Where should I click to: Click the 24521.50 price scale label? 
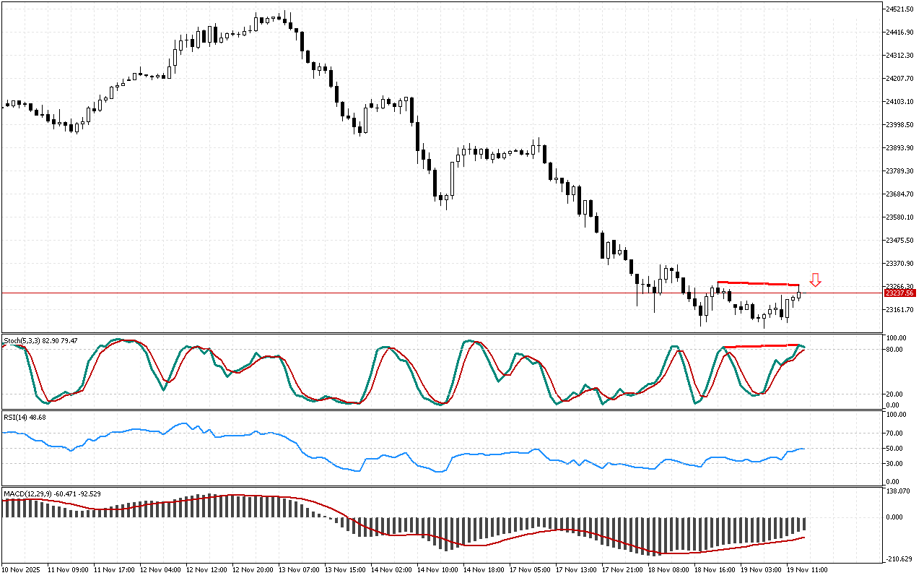[899, 9]
